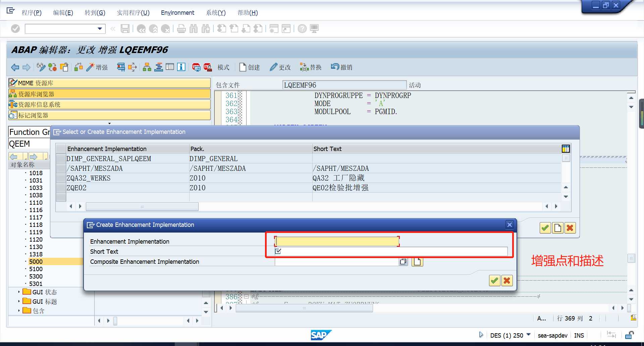The image size is (644, 346).
Task: Click scrollbar thumb under object tree panel
Action: click(x=115, y=321)
